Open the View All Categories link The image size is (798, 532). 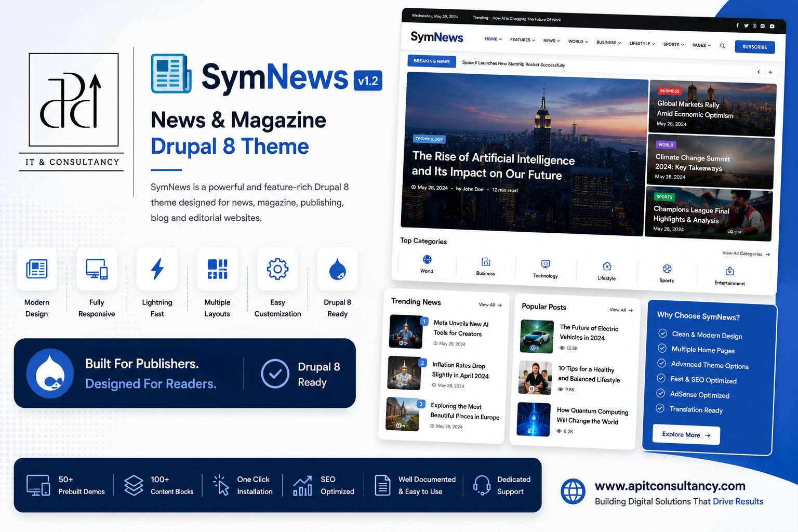[x=746, y=254]
